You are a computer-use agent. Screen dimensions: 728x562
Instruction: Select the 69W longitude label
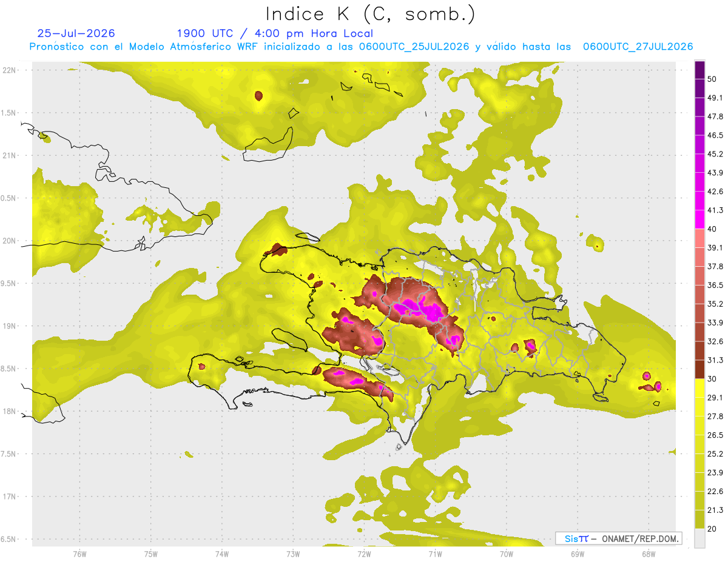[578, 554]
